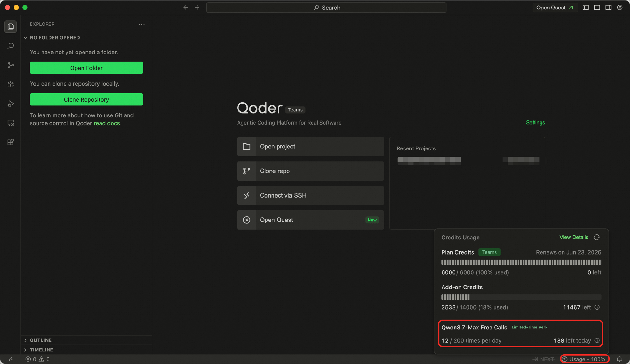Click the folder icon beside Open project
The height and width of the screenshot is (364, 630).
tap(247, 147)
